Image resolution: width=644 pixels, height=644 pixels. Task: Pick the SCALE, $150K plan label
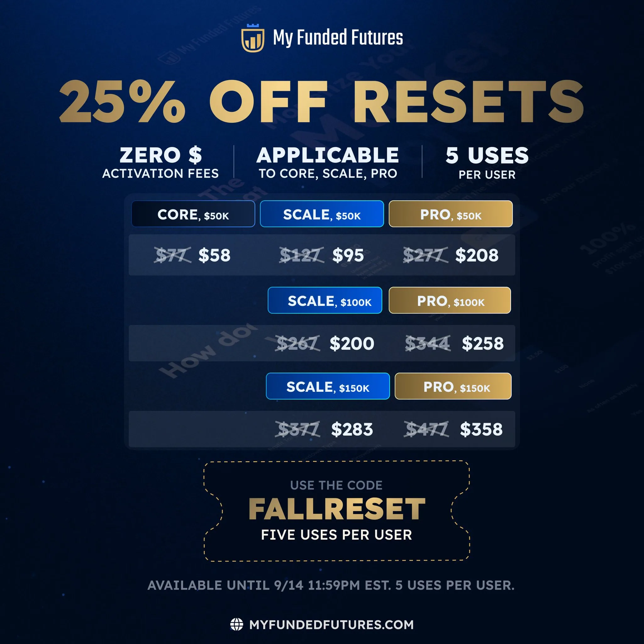(328, 386)
